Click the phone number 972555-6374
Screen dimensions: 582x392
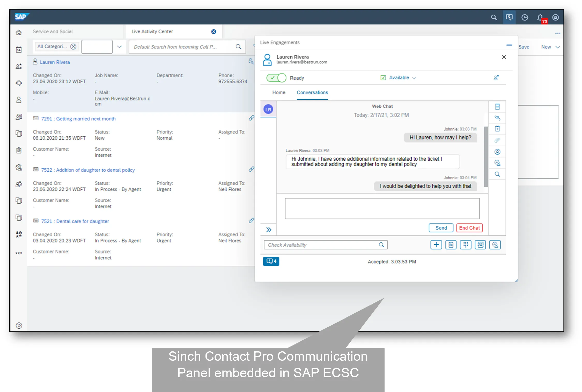233,82
